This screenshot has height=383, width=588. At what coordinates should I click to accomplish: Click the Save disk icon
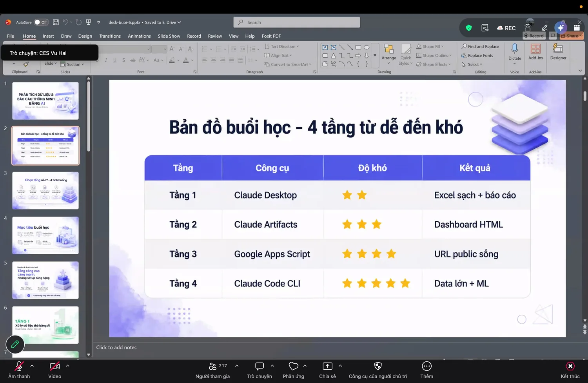(x=56, y=22)
